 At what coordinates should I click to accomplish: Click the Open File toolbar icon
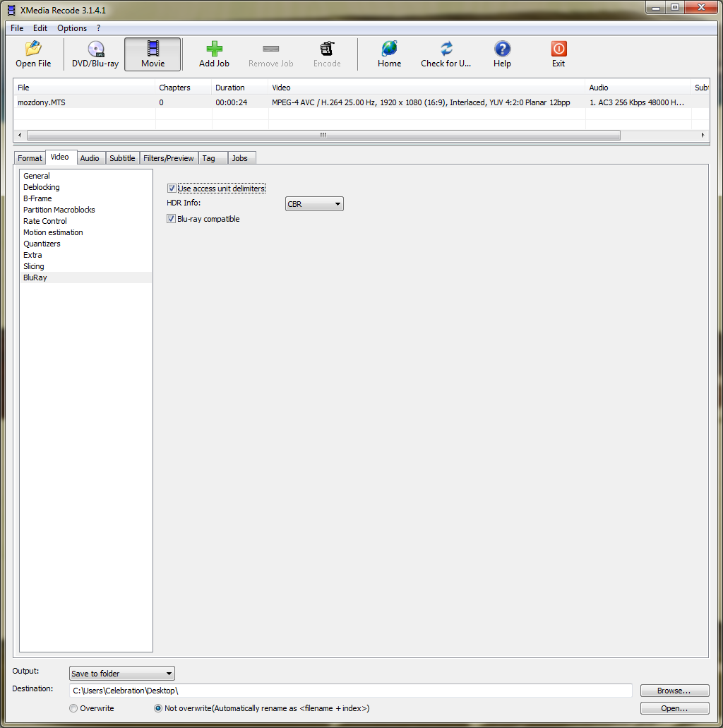(33, 48)
